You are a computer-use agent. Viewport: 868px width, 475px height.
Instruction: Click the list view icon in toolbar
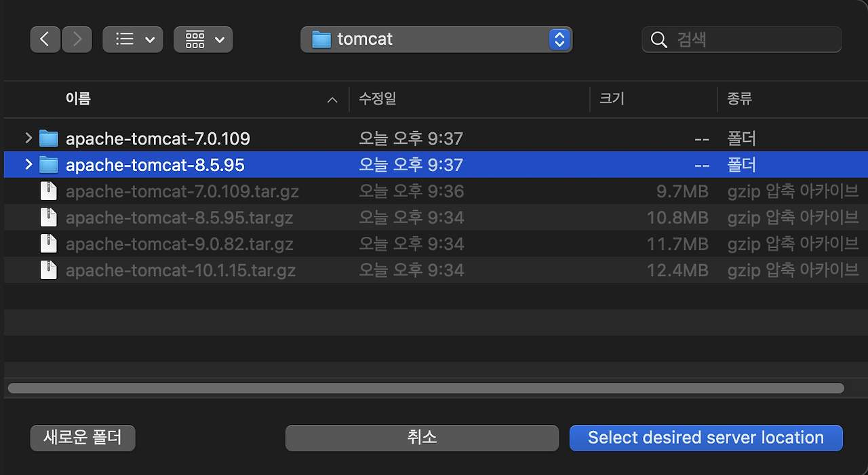123,39
